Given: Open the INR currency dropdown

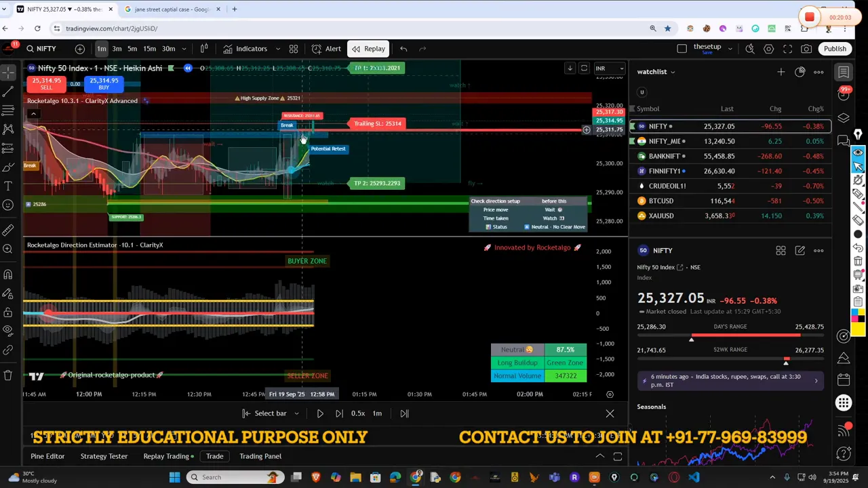Looking at the screenshot, I should coord(609,68).
